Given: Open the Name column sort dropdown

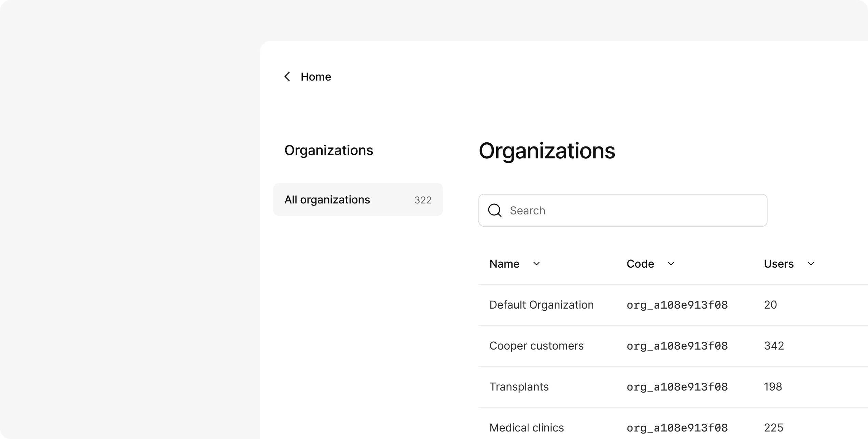Looking at the screenshot, I should click(x=537, y=264).
